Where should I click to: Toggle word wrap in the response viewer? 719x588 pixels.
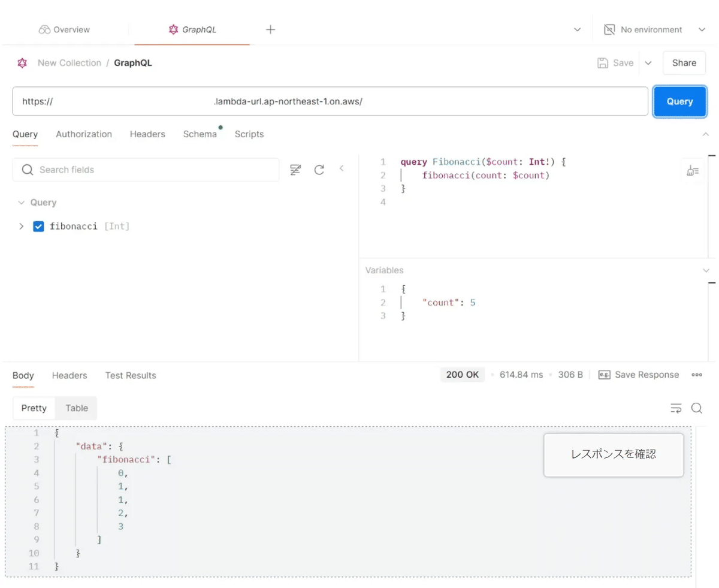click(x=676, y=408)
